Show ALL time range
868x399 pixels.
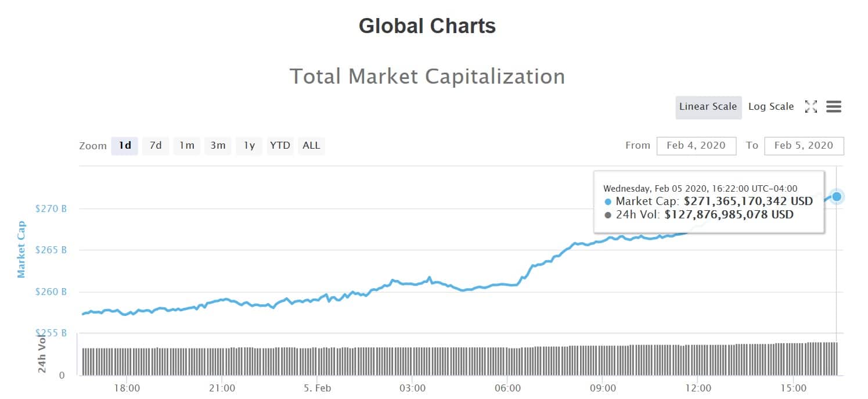point(311,146)
